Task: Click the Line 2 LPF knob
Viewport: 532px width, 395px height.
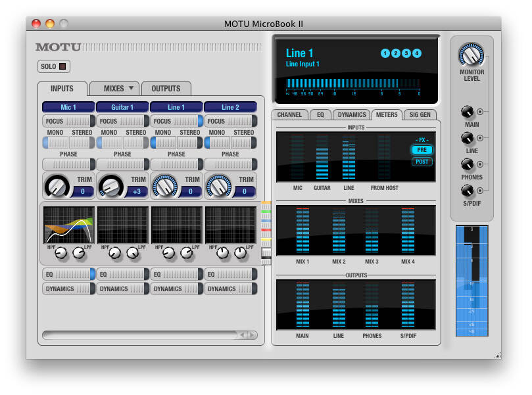Action: click(x=240, y=252)
